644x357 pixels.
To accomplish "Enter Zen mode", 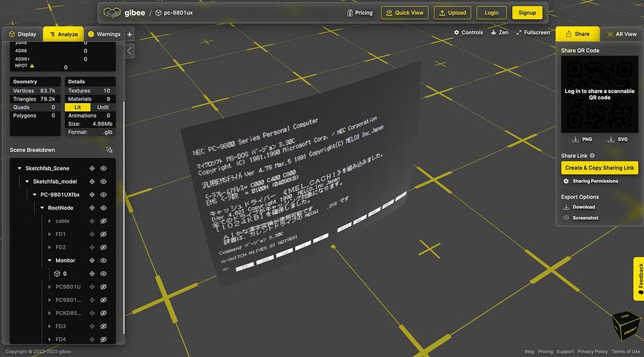I will [x=500, y=32].
